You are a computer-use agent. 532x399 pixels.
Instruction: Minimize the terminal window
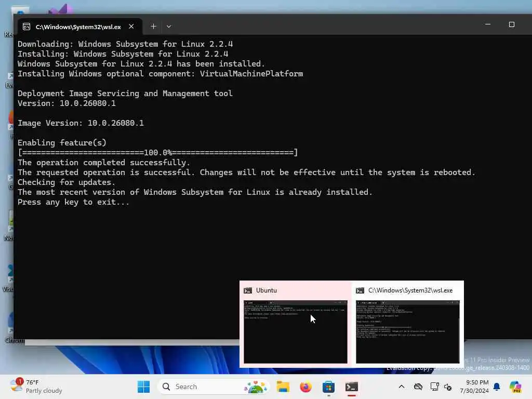[x=487, y=24]
